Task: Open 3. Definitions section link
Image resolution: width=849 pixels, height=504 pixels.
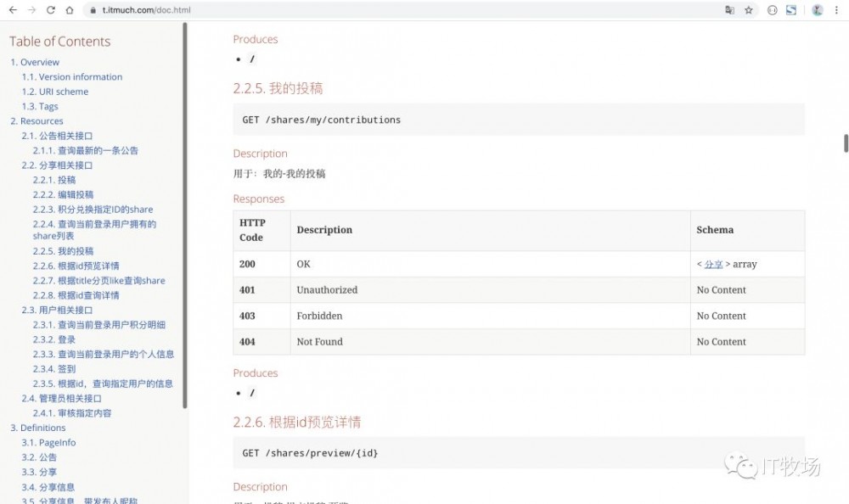Action: pos(38,428)
